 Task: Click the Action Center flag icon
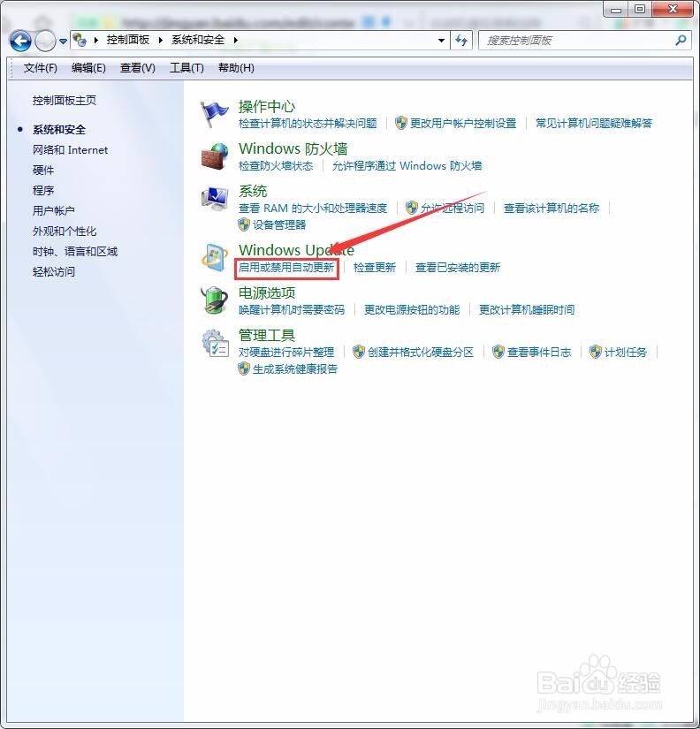[x=215, y=114]
